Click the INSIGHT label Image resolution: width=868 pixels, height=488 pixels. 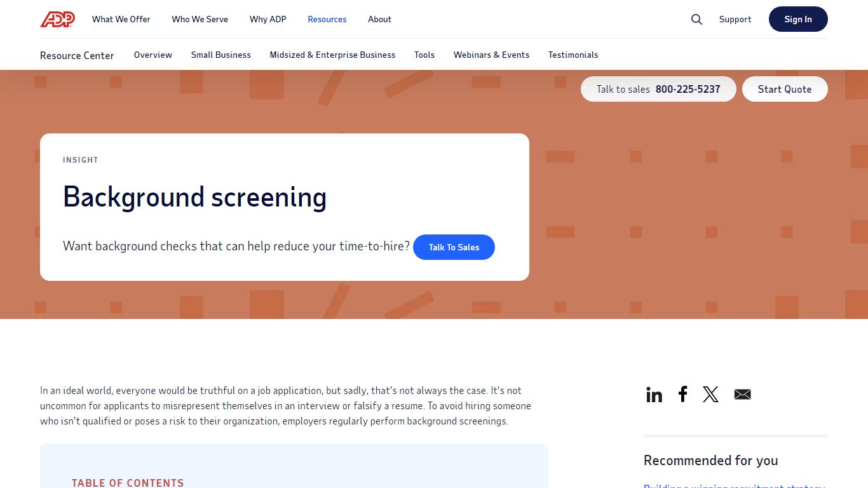click(81, 160)
